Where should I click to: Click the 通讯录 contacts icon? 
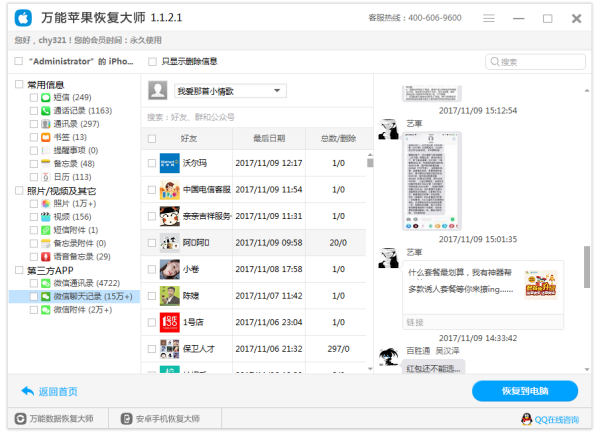point(46,124)
